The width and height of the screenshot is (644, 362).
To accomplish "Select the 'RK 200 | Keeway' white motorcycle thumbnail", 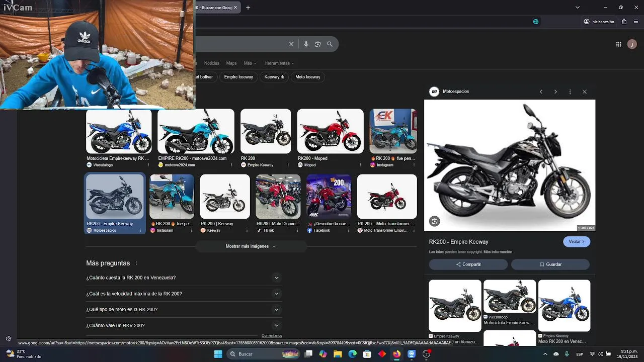I will (x=225, y=197).
